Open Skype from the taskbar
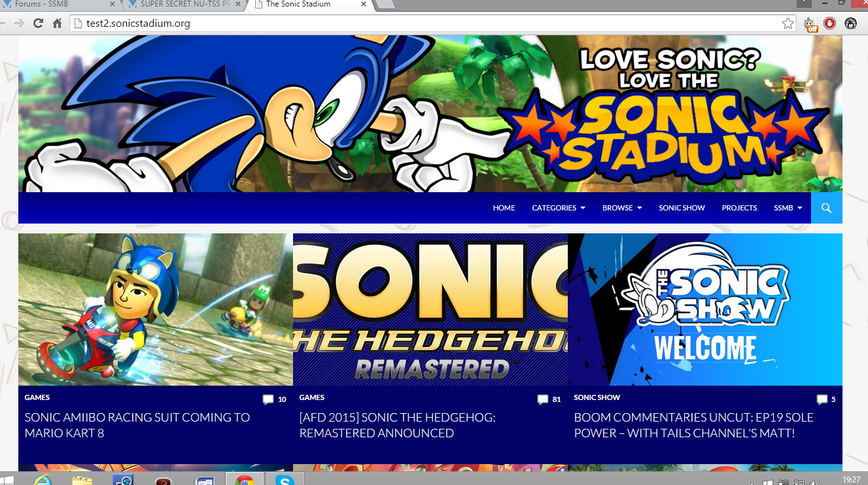This screenshot has height=485, width=868. pyautogui.click(x=285, y=480)
